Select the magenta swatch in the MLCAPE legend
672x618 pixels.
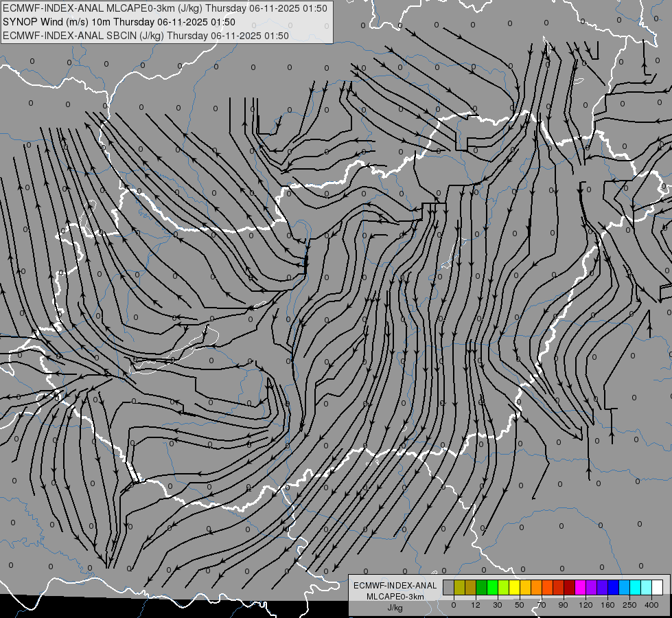pos(580,587)
